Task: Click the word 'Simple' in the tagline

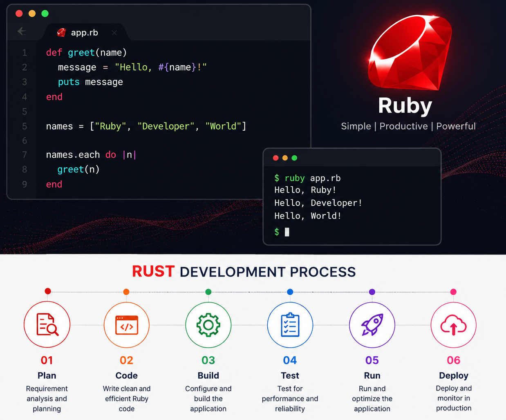Action: pyautogui.click(x=356, y=126)
